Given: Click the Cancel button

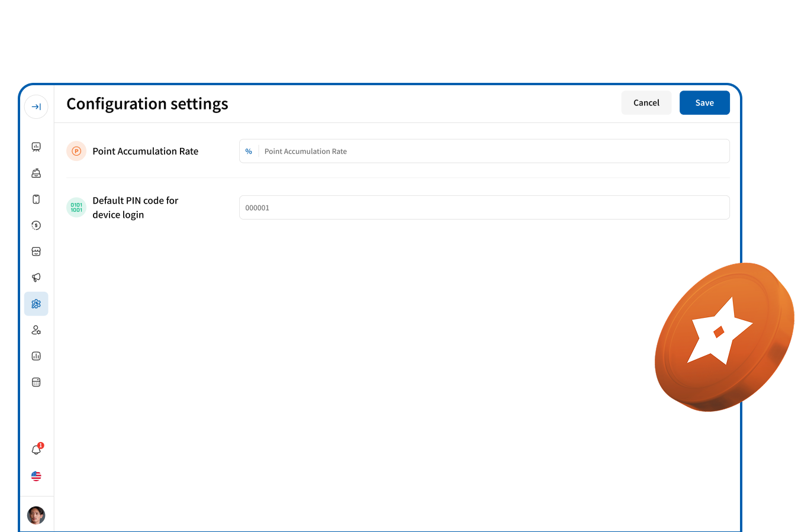Looking at the screenshot, I should (646, 103).
